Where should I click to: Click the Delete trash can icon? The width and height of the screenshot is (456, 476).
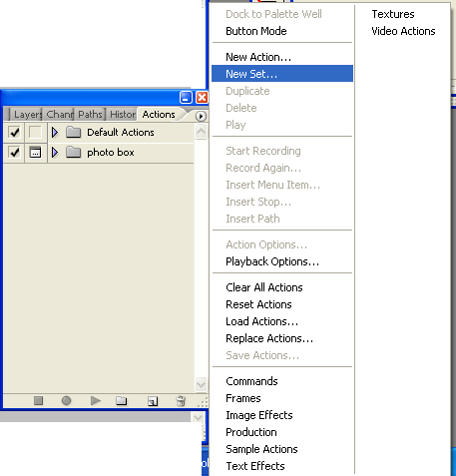(x=181, y=401)
